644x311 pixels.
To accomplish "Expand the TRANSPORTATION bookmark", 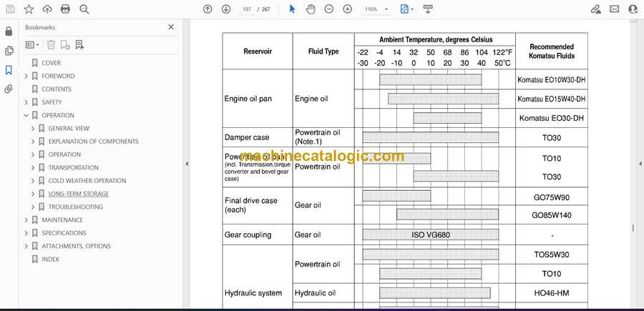I will 33,167.
